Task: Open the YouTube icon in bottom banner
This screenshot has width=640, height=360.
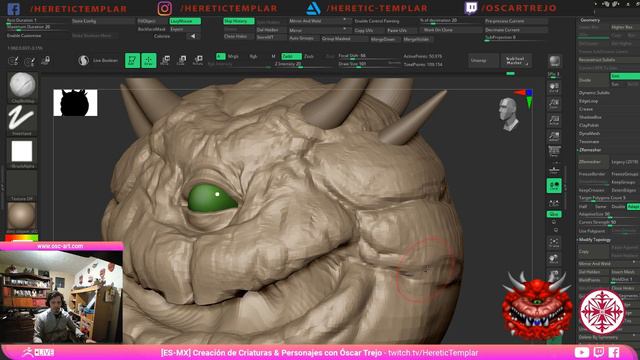Action: (582, 352)
